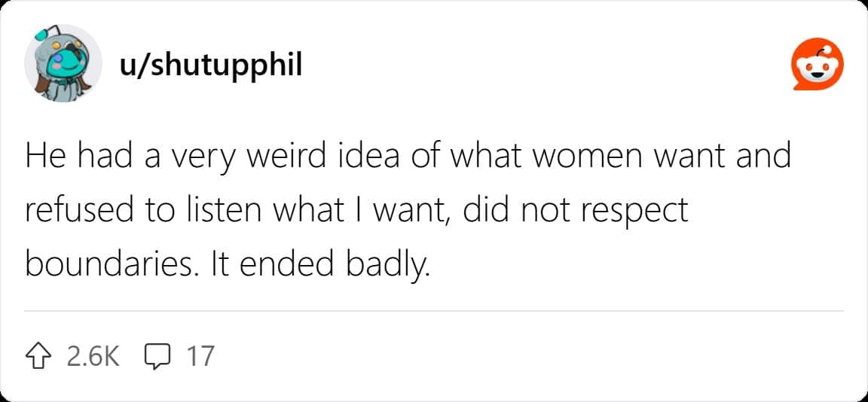Screen dimensions: 868x402
Task: Open comments via the speech bubble icon
Action: point(157,355)
